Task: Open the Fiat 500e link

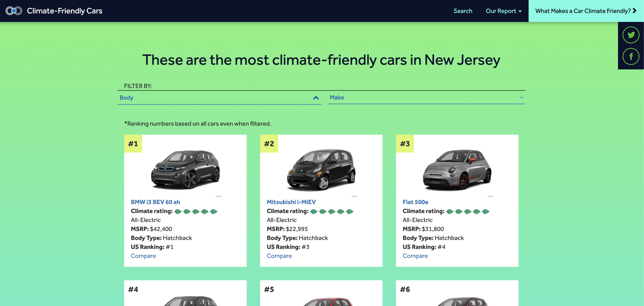Action: click(415, 202)
